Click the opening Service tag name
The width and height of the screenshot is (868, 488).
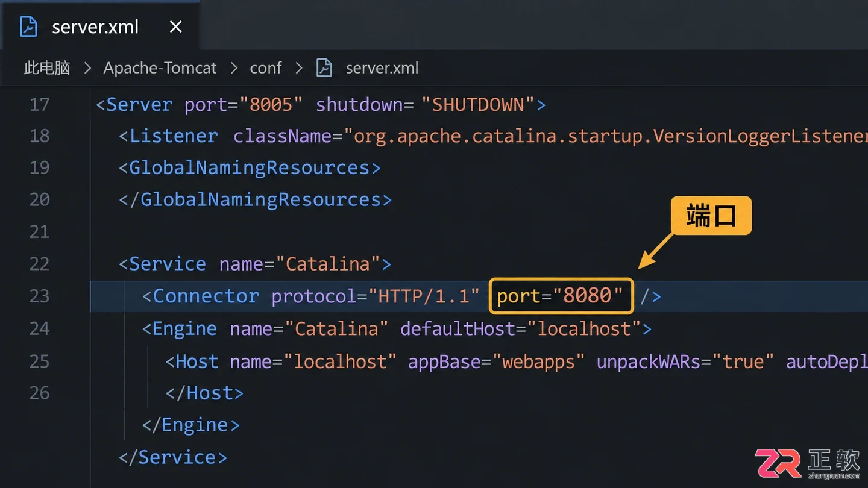click(x=168, y=264)
